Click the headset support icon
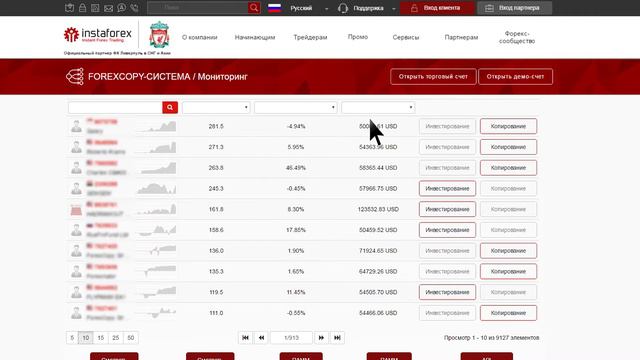This screenshot has height=360, width=640. (343, 8)
